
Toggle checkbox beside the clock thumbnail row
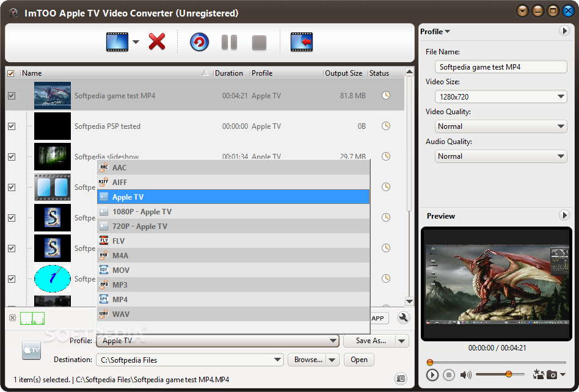[12, 278]
